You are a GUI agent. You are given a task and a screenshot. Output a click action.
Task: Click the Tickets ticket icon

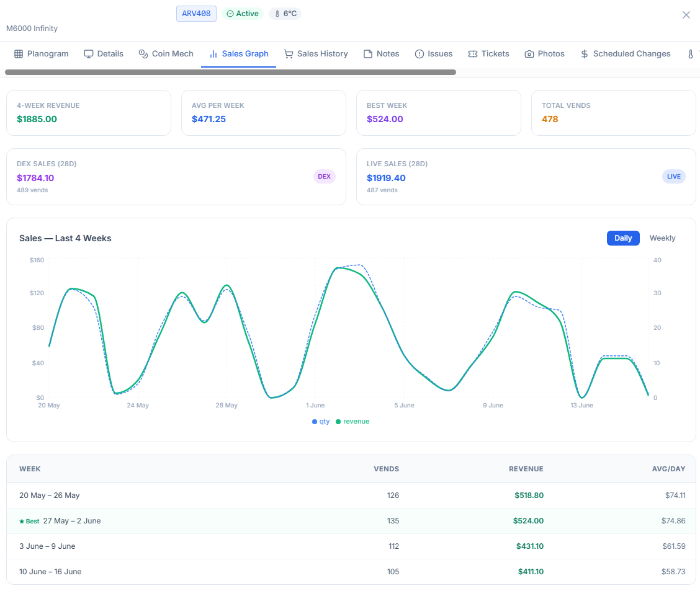pos(473,54)
